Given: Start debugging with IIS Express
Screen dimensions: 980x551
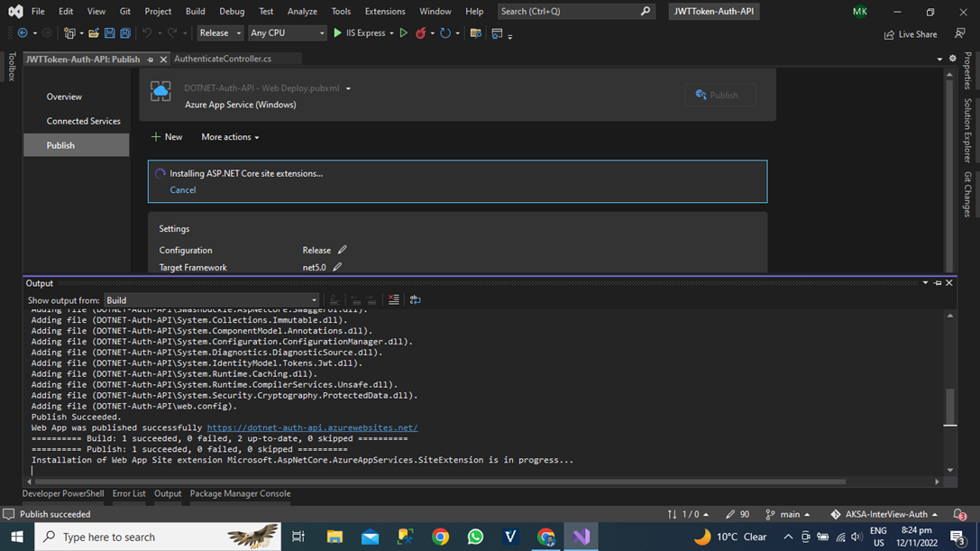Looking at the screenshot, I should 337,33.
